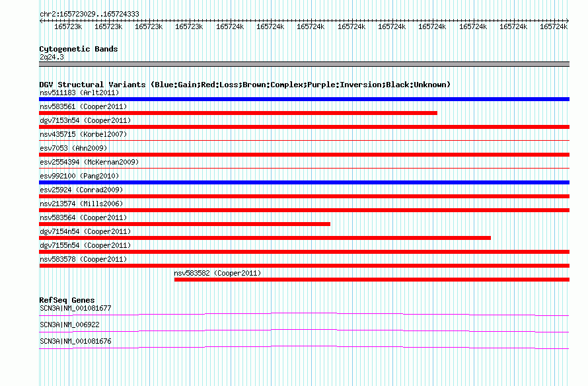Open the SCN3A|NM_001081676 transcript line
Viewport: 588px width, 386px height.
pos(304,347)
